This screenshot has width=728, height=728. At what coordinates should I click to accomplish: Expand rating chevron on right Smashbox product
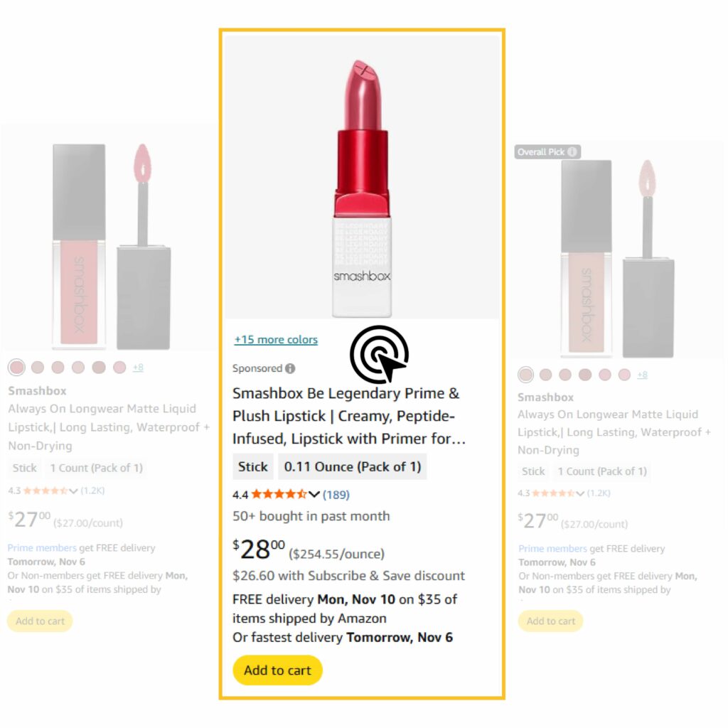[x=580, y=493]
